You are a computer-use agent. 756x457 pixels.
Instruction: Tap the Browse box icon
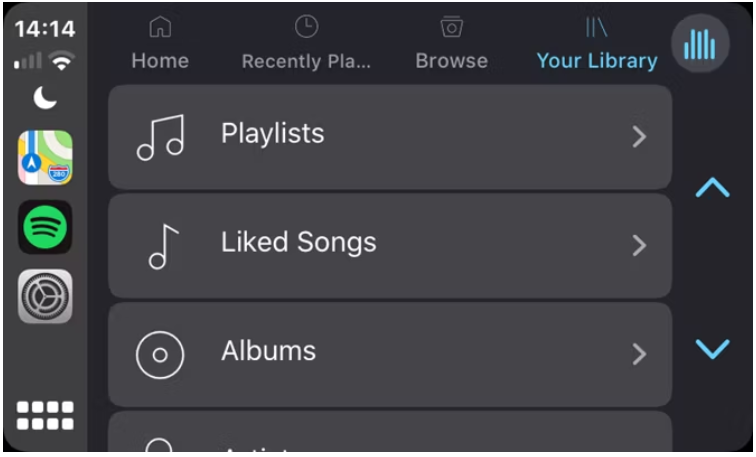click(x=452, y=27)
